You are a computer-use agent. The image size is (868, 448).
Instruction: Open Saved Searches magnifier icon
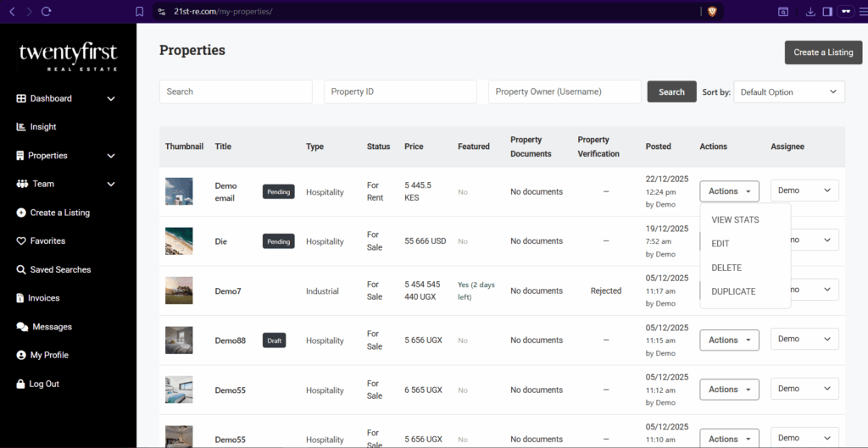point(21,270)
